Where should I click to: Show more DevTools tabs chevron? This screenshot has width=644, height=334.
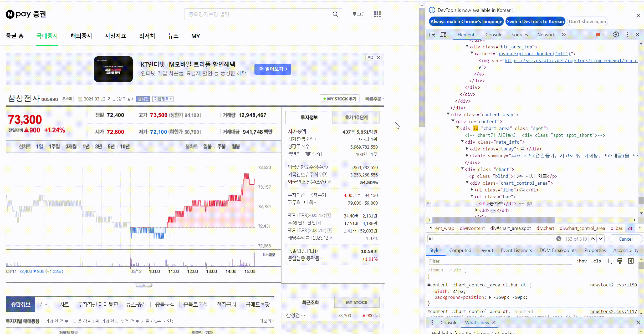coord(564,35)
